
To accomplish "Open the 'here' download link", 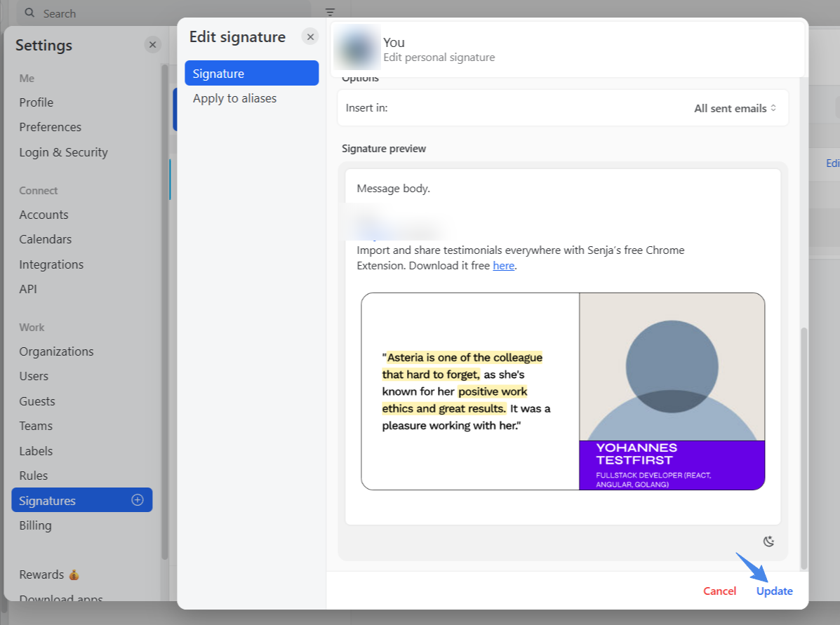I will pyautogui.click(x=503, y=266).
